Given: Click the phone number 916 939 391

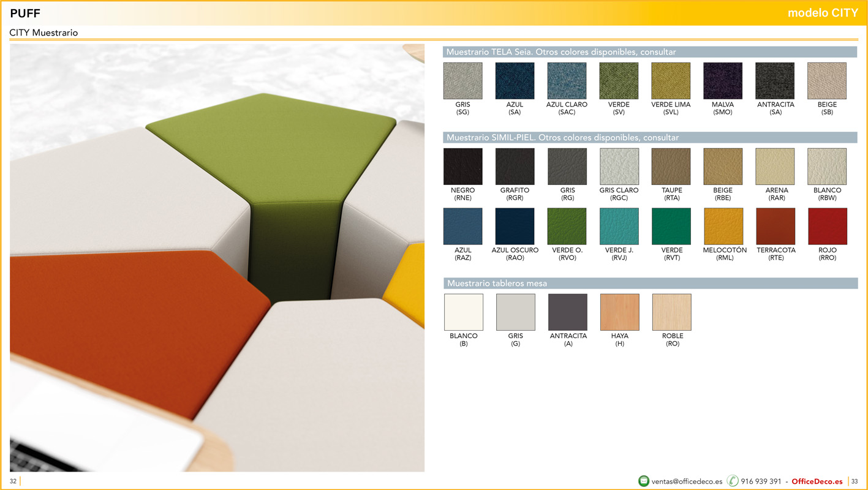Looking at the screenshot, I should click(x=761, y=481).
